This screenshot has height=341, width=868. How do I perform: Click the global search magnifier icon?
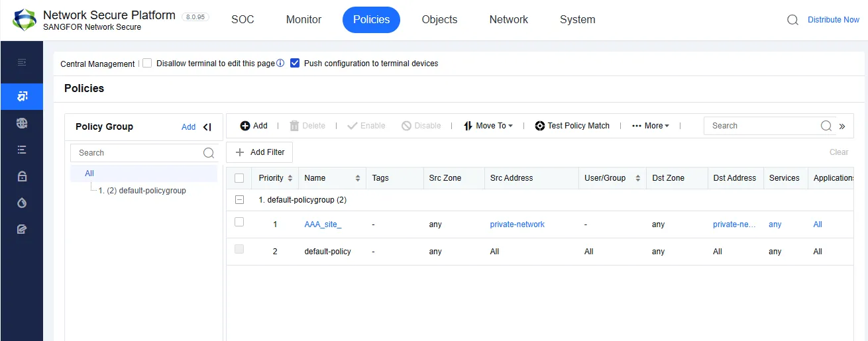pos(792,20)
